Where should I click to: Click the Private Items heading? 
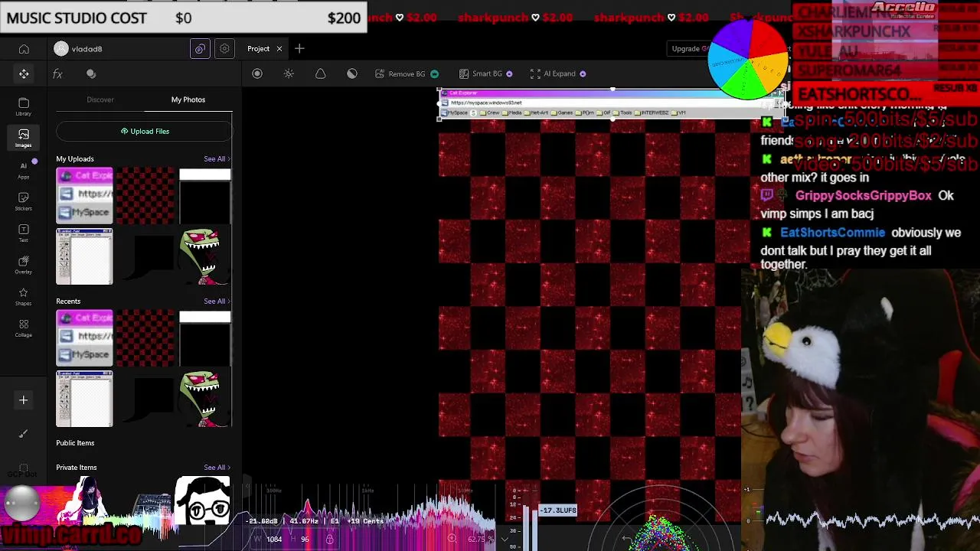pyautogui.click(x=77, y=468)
